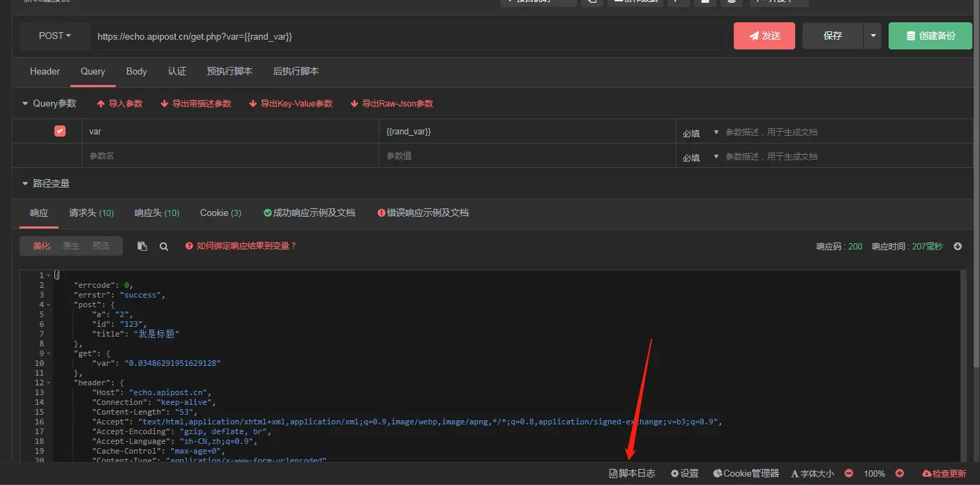The width and height of the screenshot is (980, 485).
Task: Click the "Accept-Language" line
Action: pos(174,441)
